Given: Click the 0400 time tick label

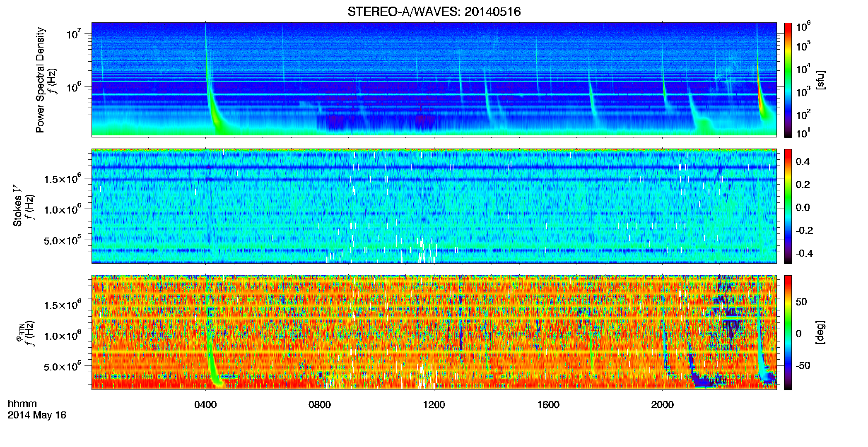Looking at the screenshot, I should click(x=205, y=405).
